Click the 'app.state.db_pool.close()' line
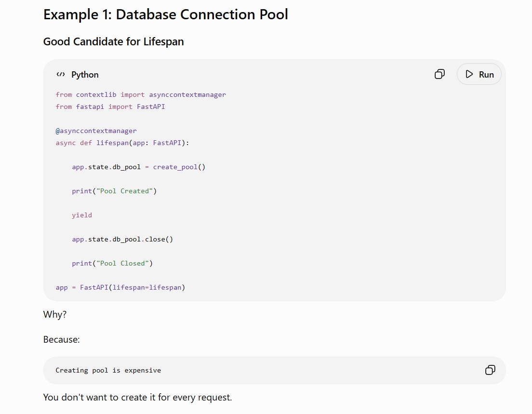 point(122,239)
